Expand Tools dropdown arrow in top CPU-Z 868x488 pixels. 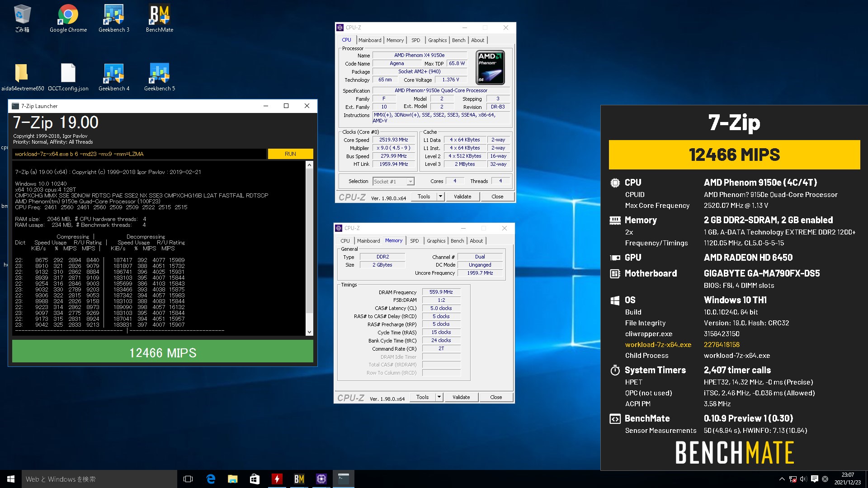pyautogui.click(x=441, y=197)
